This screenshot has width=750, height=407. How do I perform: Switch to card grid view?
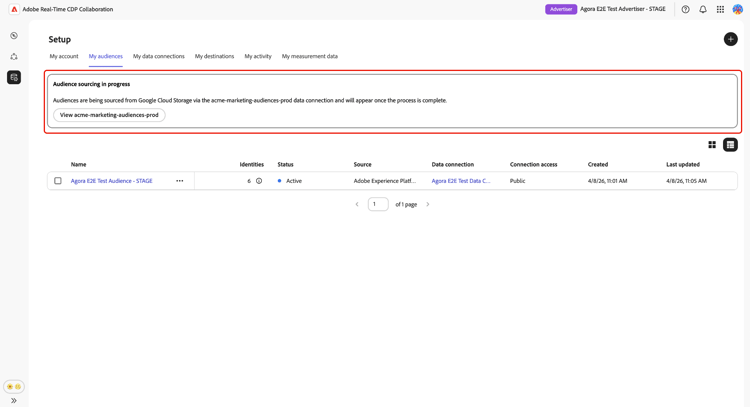[712, 144]
